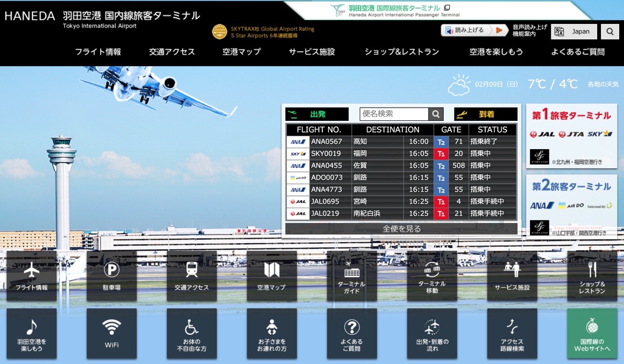Image resolution: width=624 pixels, height=364 pixels.
Task: Click the SKYTRAX Global Airport Rating link
Action: (x=273, y=32)
